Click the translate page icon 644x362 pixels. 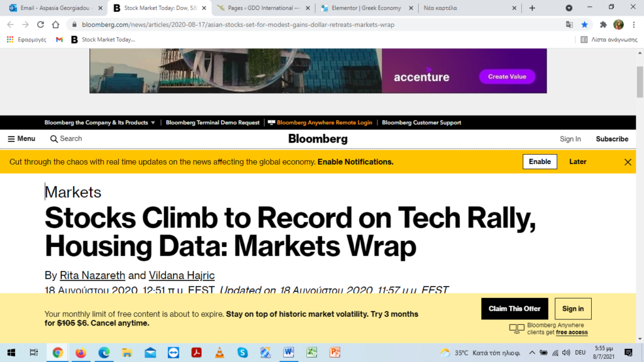point(569,25)
